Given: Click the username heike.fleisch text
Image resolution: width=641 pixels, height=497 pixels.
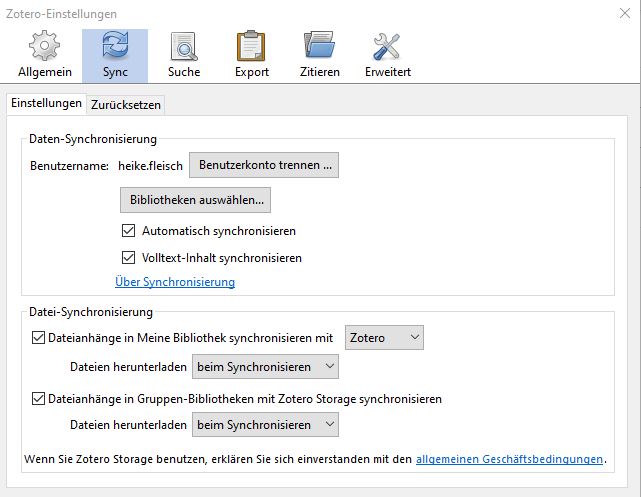Looking at the screenshot, I should click(x=150, y=166).
